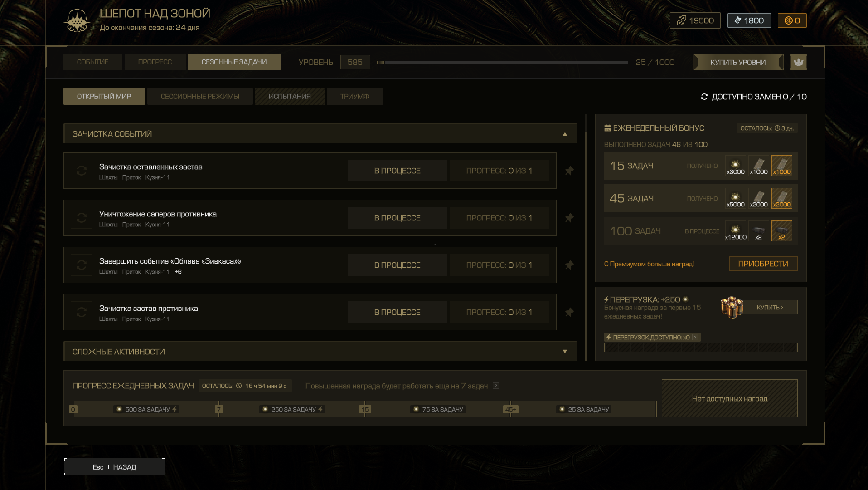Pin the Зачистка застав противника task

569,312
